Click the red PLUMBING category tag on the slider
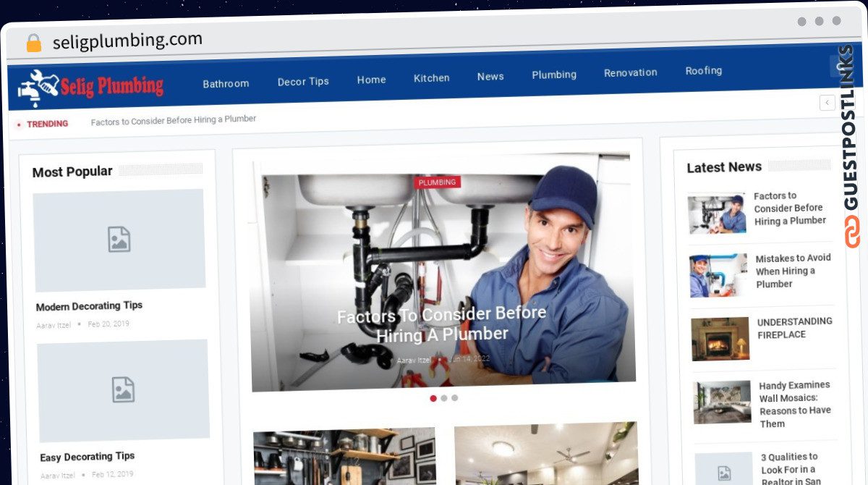Image resolution: width=868 pixels, height=485 pixels. [x=437, y=182]
